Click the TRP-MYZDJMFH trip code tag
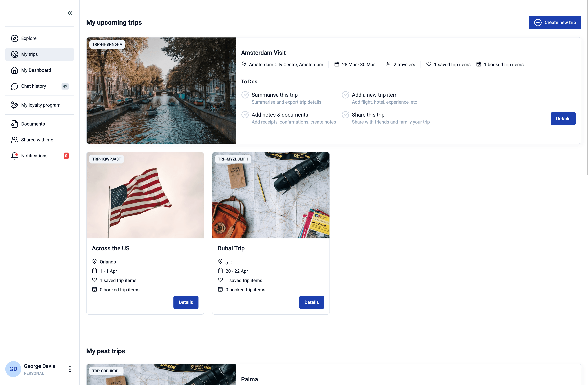588x385 pixels. tap(233, 159)
